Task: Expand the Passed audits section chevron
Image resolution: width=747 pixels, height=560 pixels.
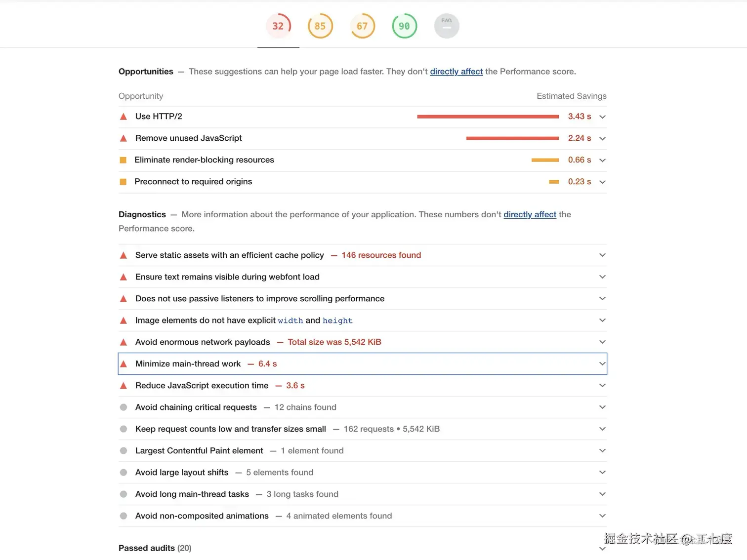Action: (x=602, y=549)
